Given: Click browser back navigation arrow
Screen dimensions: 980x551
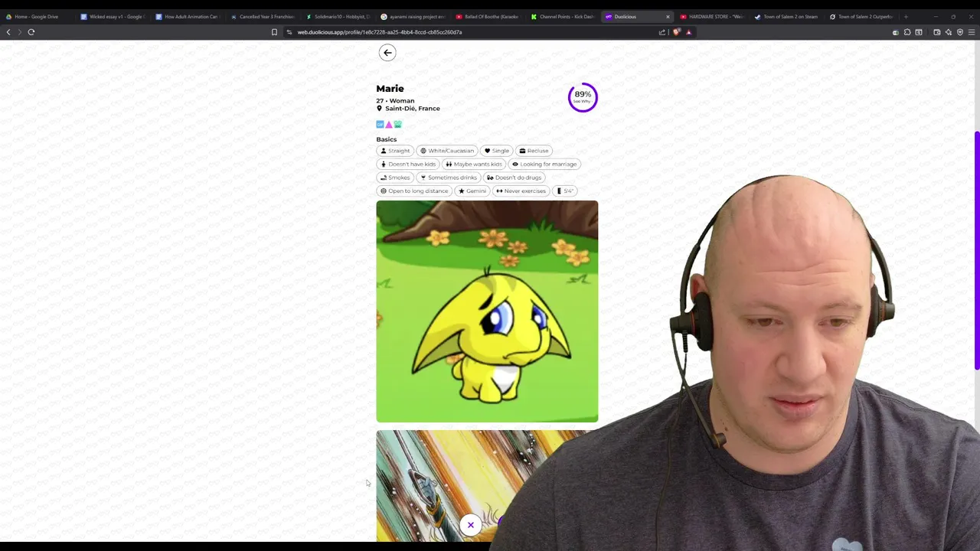Looking at the screenshot, I should pyautogui.click(x=8, y=32).
